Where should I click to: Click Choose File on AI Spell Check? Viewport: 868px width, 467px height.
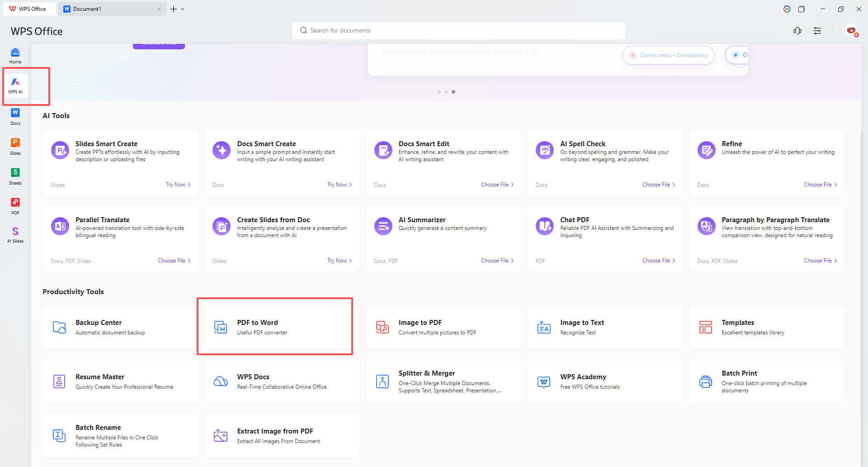coord(658,185)
